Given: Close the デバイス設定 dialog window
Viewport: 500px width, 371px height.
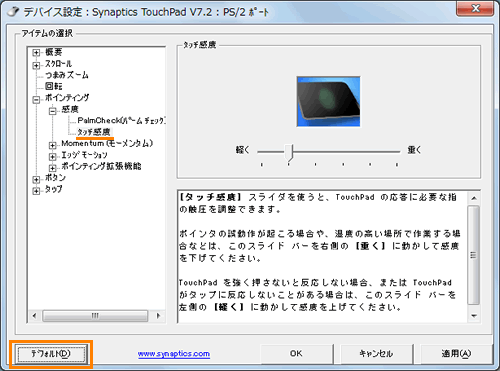Looking at the screenshot, I should [476, 8].
